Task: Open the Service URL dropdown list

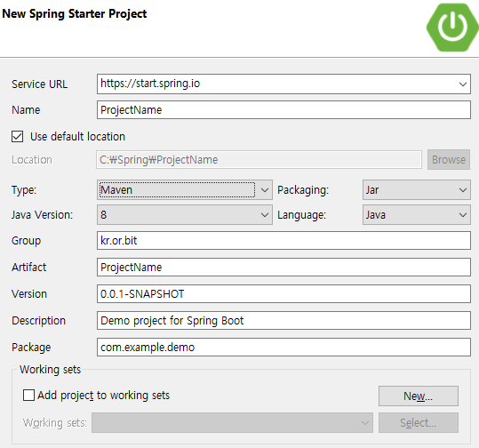Action: click(x=463, y=84)
